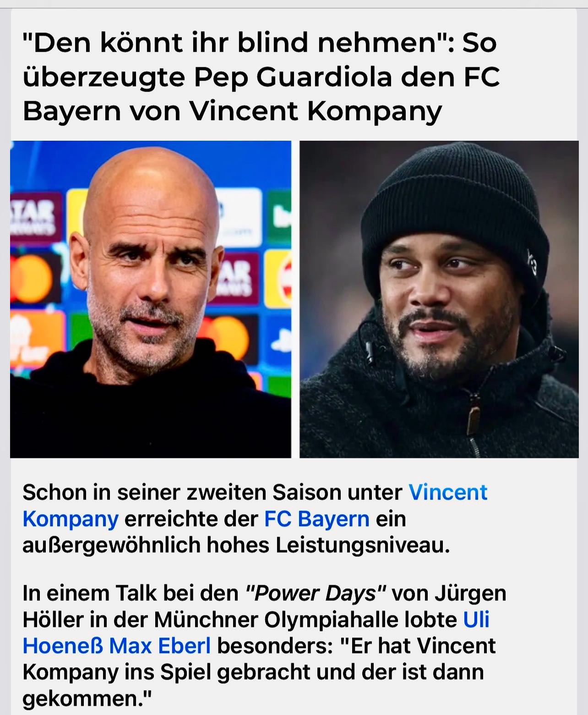Click the blue "Uli" link word
The image size is (588, 715).
pyautogui.click(x=476, y=620)
